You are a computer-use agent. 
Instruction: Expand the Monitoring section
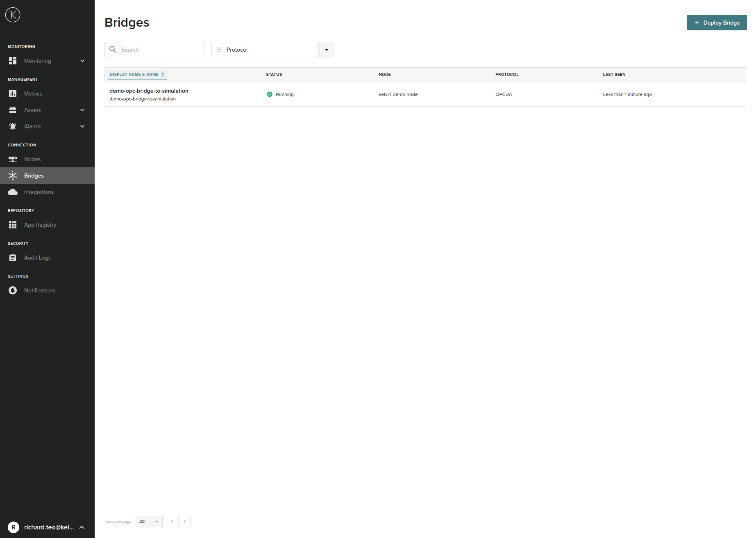(x=82, y=61)
